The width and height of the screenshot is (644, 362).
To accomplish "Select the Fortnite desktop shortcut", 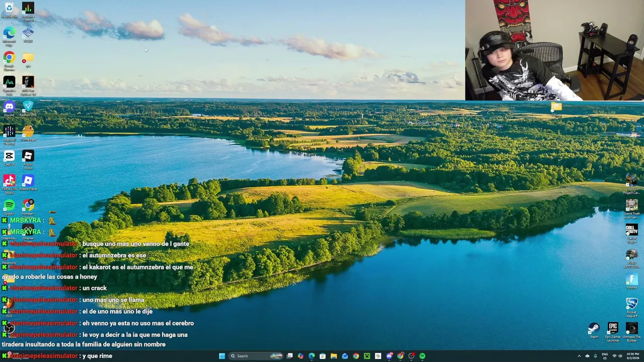I will (631, 281).
